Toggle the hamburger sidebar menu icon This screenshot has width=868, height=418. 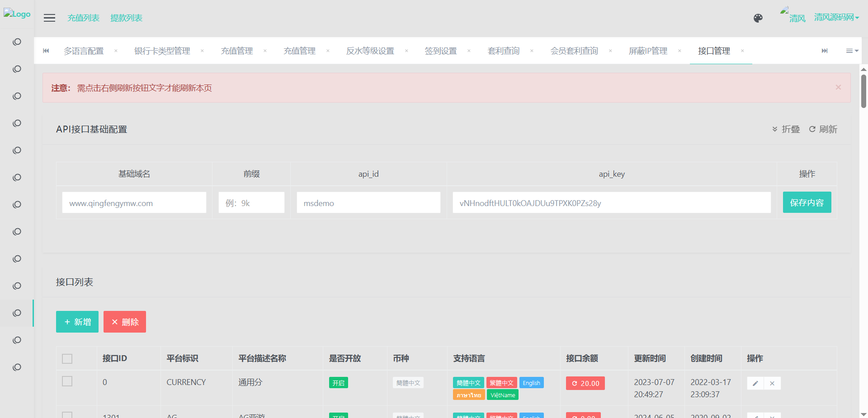49,18
